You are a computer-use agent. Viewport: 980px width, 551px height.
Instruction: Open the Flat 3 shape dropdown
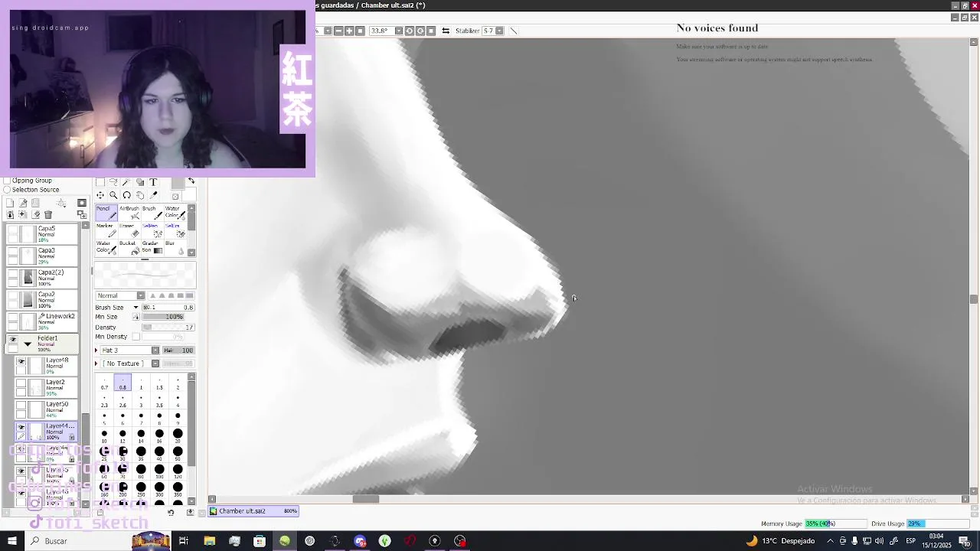(x=155, y=350)
